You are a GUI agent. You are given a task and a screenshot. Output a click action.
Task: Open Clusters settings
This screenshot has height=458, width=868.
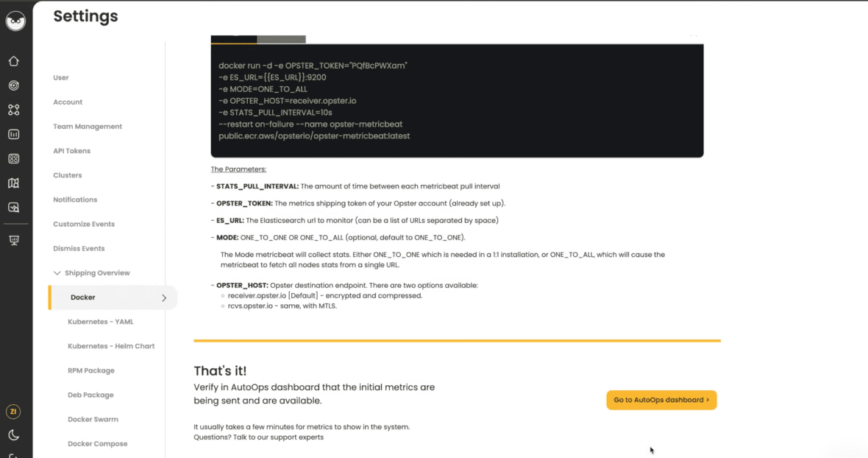(68, 175)
